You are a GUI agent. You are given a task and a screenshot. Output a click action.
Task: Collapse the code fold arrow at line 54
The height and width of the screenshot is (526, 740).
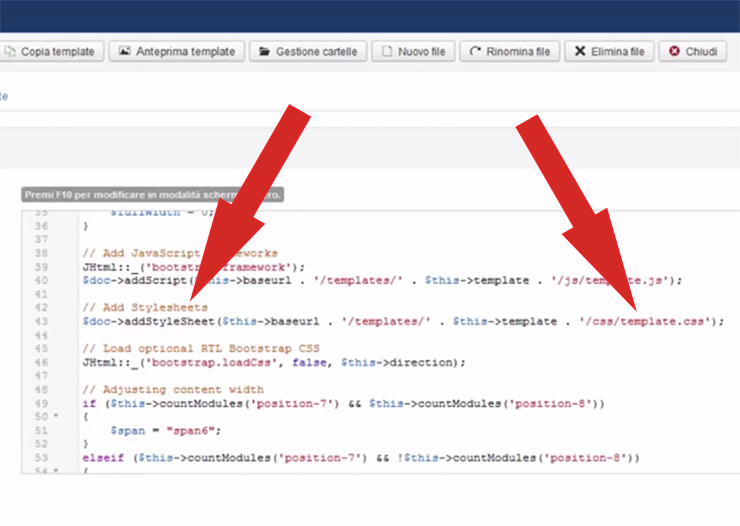click(56, 470)
